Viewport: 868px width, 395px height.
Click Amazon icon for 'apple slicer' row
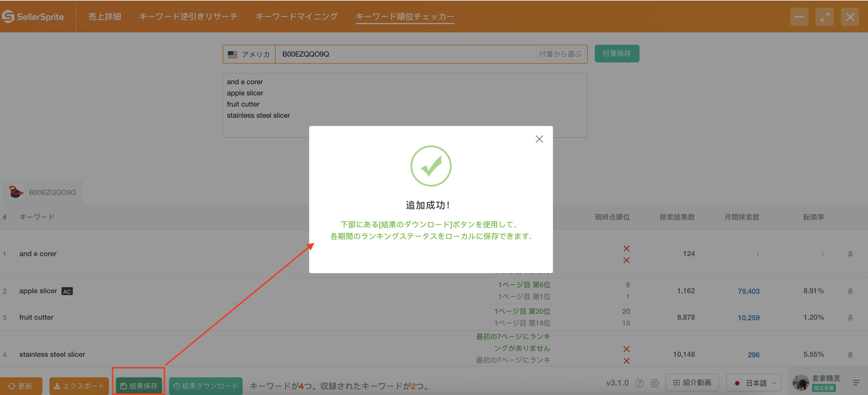coord(850,291)
